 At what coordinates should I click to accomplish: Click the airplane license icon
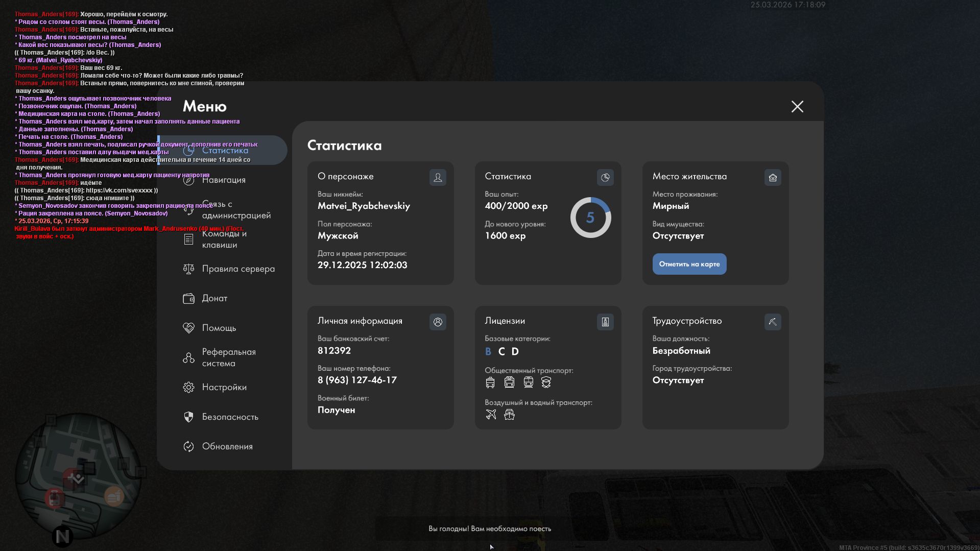click(491, 415)
